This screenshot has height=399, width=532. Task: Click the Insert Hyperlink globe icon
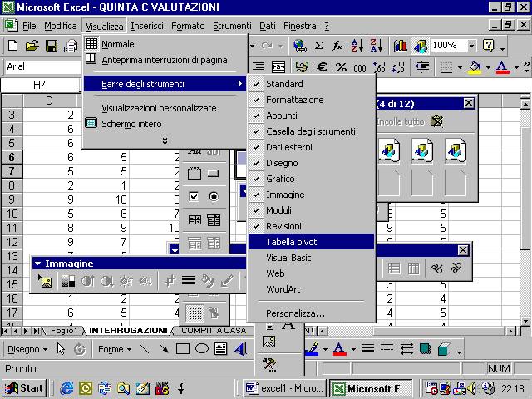(x=299, y=45)
